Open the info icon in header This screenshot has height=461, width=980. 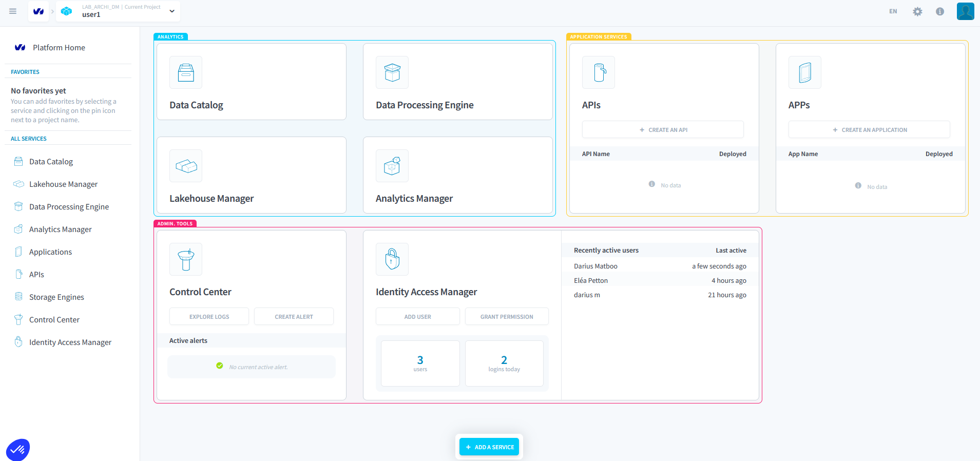(x=940, y=11)
